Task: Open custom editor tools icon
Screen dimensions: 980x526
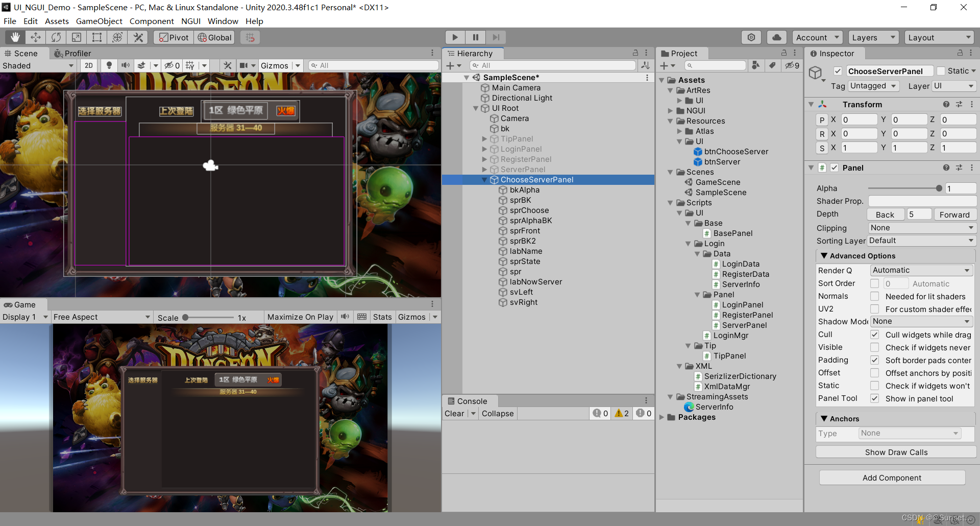Action: (x=138, y=37)
